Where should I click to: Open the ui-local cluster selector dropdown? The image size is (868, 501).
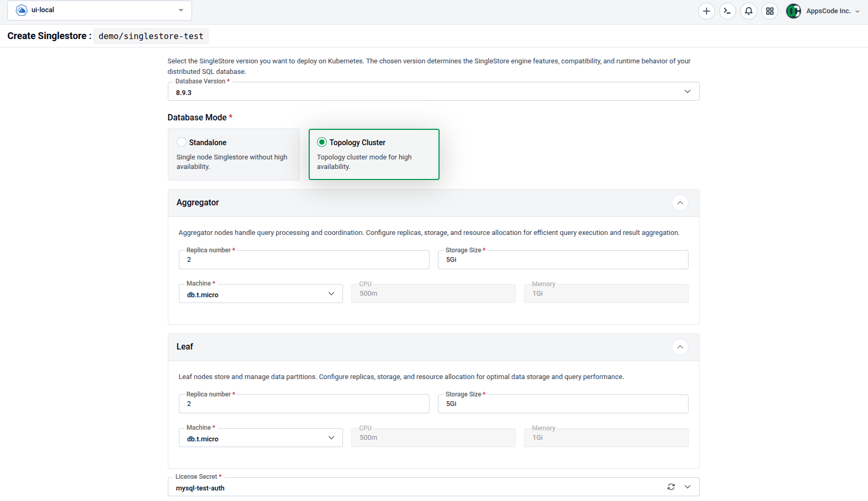[100, 11]
